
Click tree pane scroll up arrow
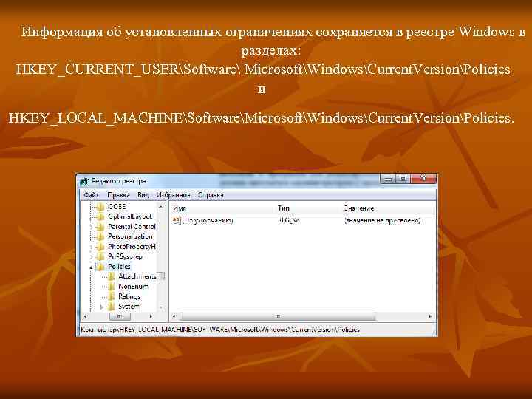tap(161, 206)
